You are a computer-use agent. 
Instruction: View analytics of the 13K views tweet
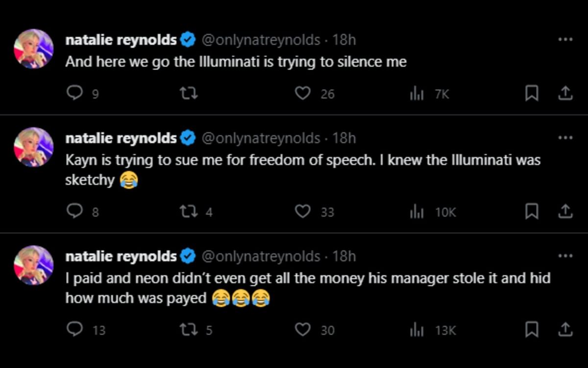pyautogui.click(x=416, y=330)
